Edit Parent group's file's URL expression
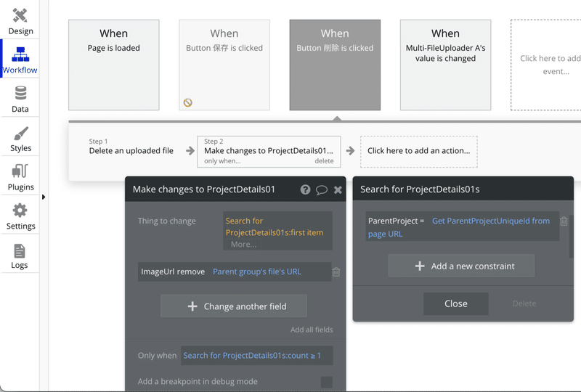The image size is (581, 392). (257, 271)
